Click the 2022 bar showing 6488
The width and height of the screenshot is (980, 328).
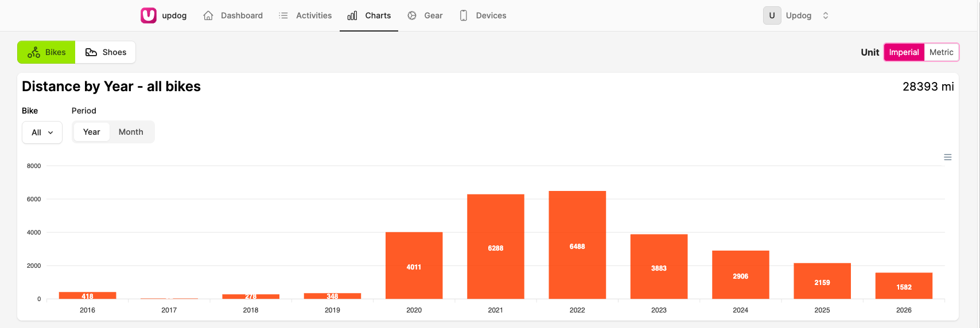tap(577, 245)
